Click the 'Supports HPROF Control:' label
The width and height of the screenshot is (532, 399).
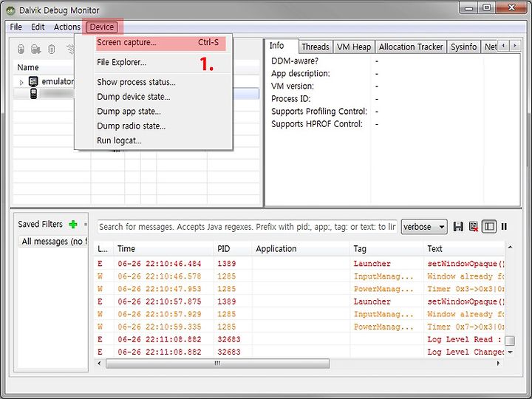click(x=317, y=124)
